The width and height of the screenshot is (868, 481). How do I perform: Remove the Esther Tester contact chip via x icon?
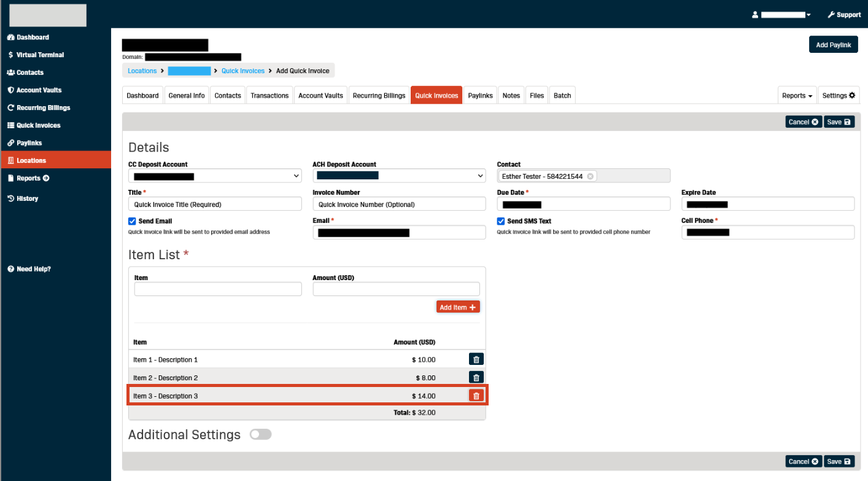tap(590, 176)
